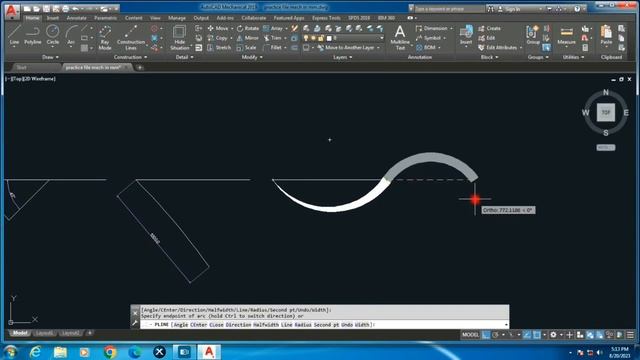640x360 pixels.
Task: Expand the Construction panel
Action: [131, 57]
